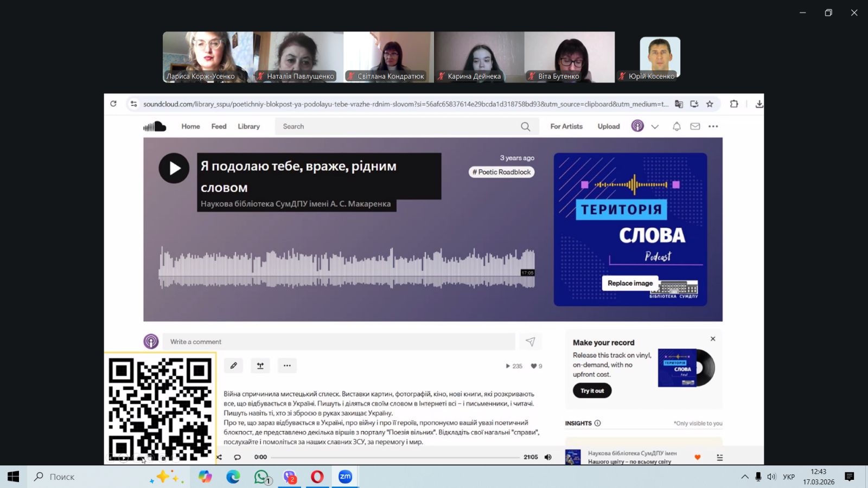The height and width of the screenshot is (488, 868).
Task: Click the translate page icon in address bar
Action: pos(679,104)
